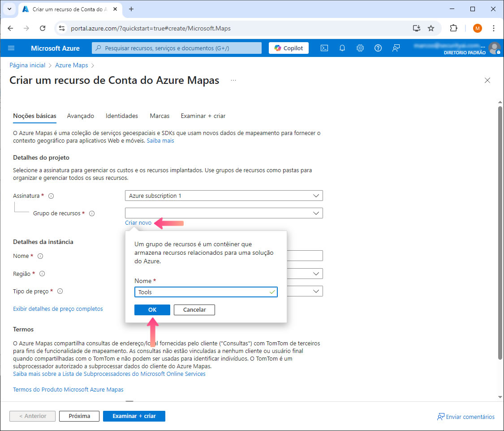This screenshot has width=504, height=431.
Task: Open the Chrome profile M avatar
Action: point(477,28)
